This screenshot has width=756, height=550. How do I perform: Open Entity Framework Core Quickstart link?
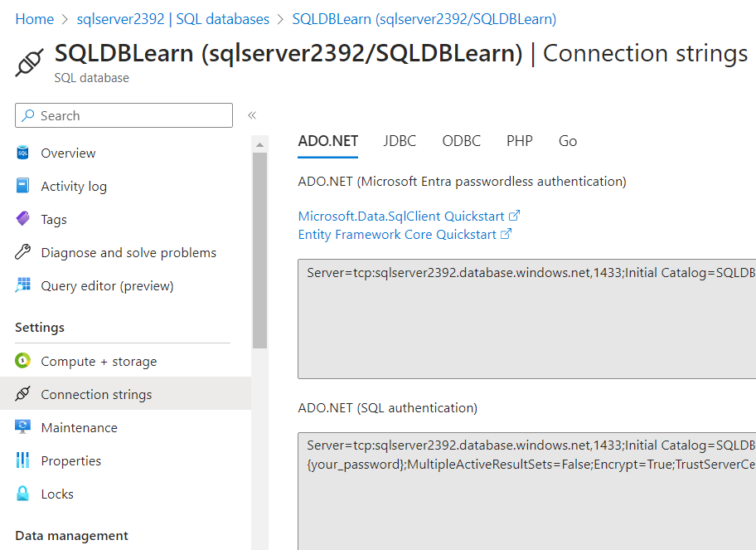pos(397,235)
